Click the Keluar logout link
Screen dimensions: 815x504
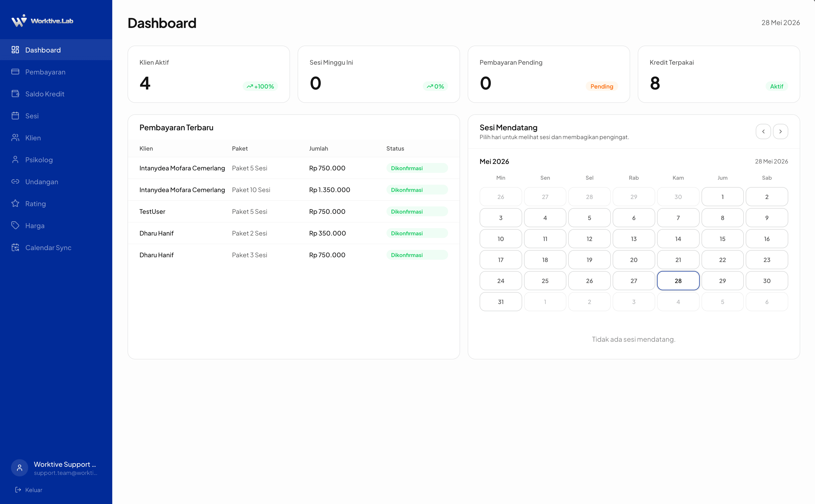click(29, 490)
